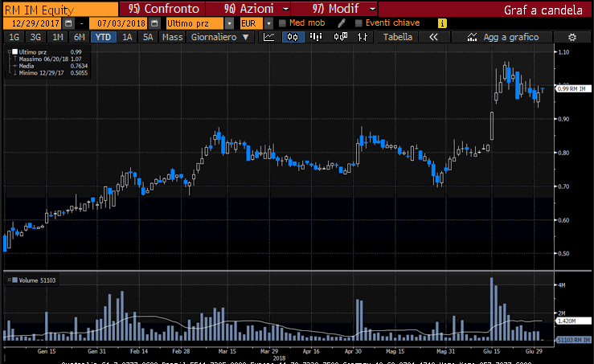This screenshot has width=594, height=364.
Task: Click the Tabella button
Action: point(397,37)
